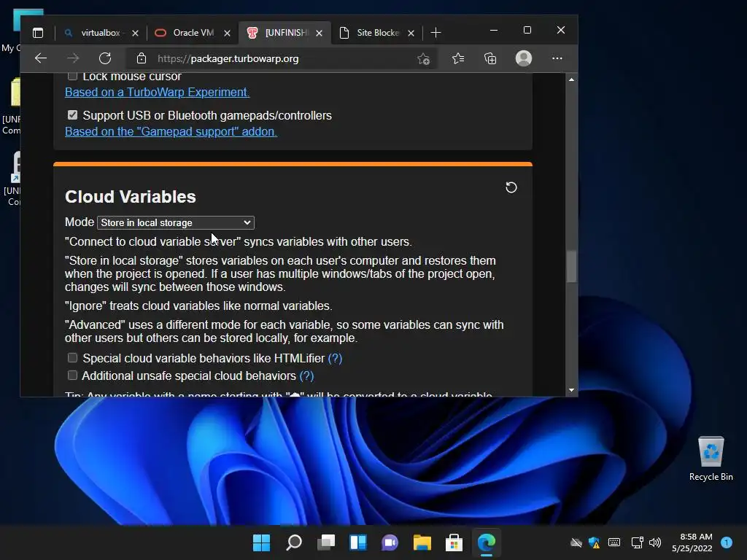Open network status tray icon

637,542
